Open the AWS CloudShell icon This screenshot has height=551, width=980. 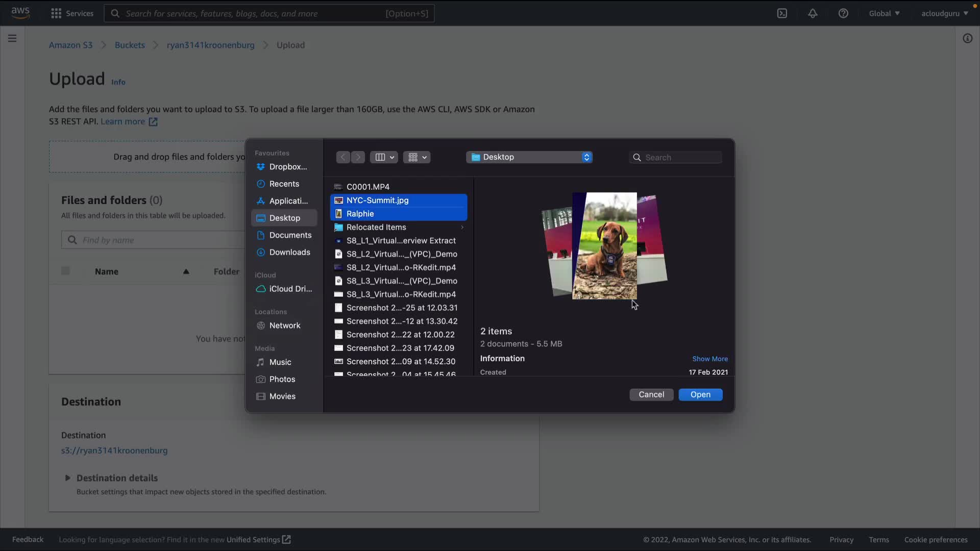coord(782,14)
